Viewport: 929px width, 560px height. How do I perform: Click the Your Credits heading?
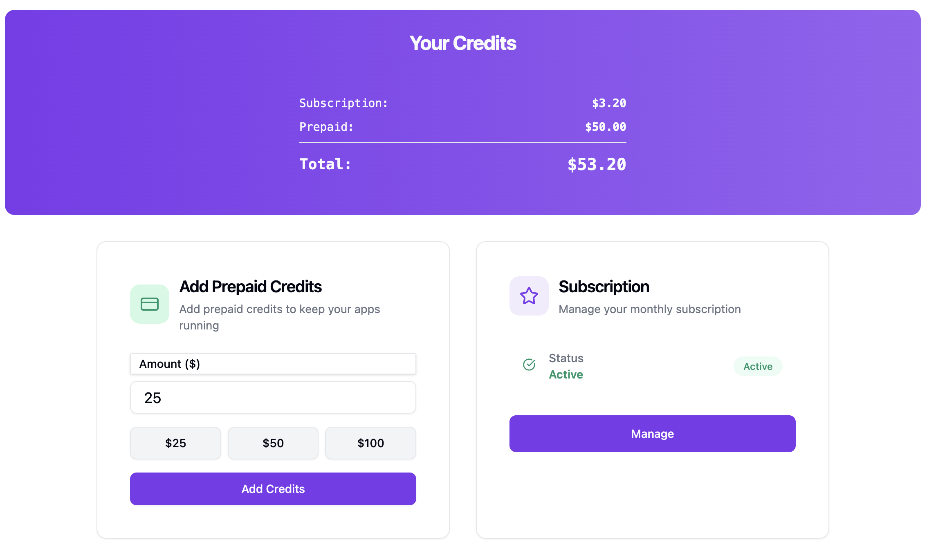463,43
